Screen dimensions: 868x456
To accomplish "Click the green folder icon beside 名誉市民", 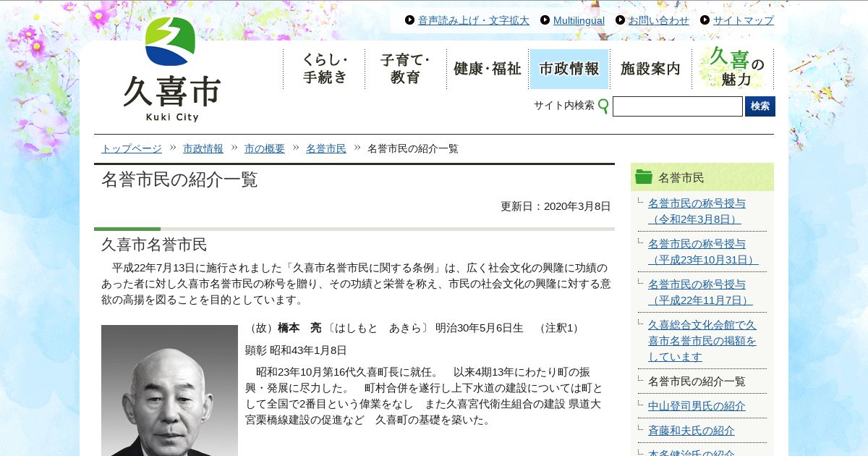I will [x=644, y=177].
